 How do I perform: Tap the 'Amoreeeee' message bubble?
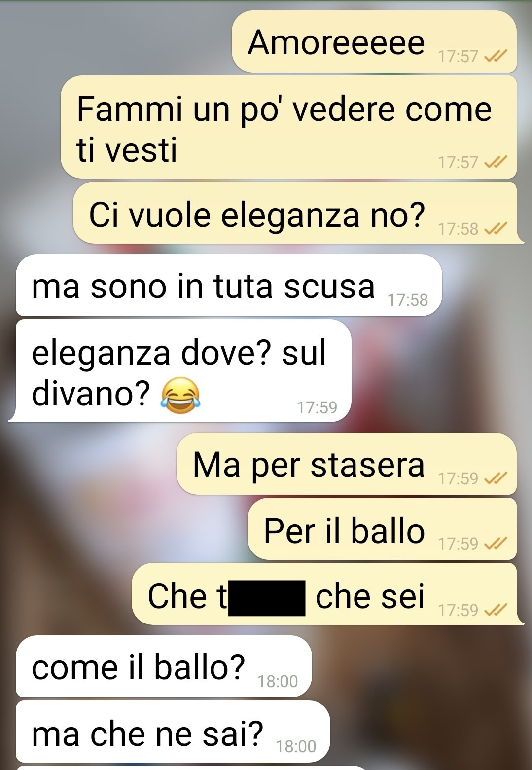point(374,41)
